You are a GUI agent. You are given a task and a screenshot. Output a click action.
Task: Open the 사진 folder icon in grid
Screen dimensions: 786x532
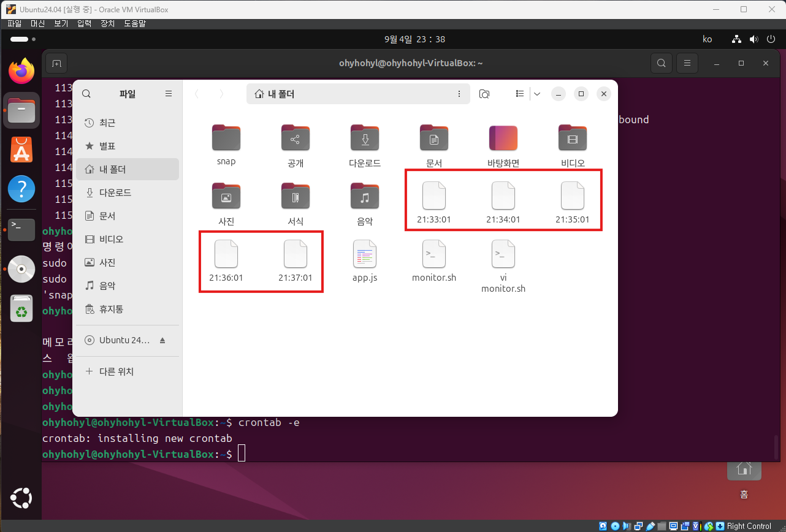pos(226,203)
